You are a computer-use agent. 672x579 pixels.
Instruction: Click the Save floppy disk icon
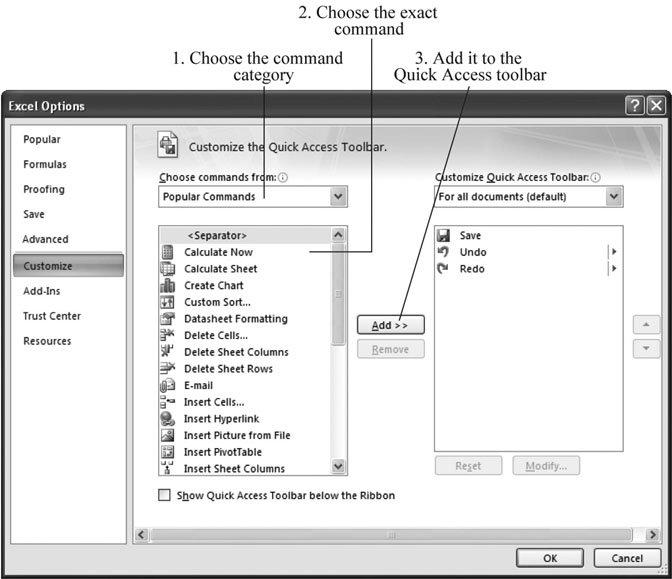pyautogui.click(x=444, y=235)
